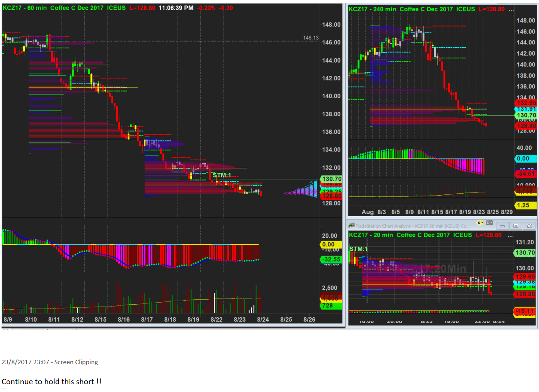
Task: Minimize the KCZ17 20 min chart window
Action: click(502, 226)
